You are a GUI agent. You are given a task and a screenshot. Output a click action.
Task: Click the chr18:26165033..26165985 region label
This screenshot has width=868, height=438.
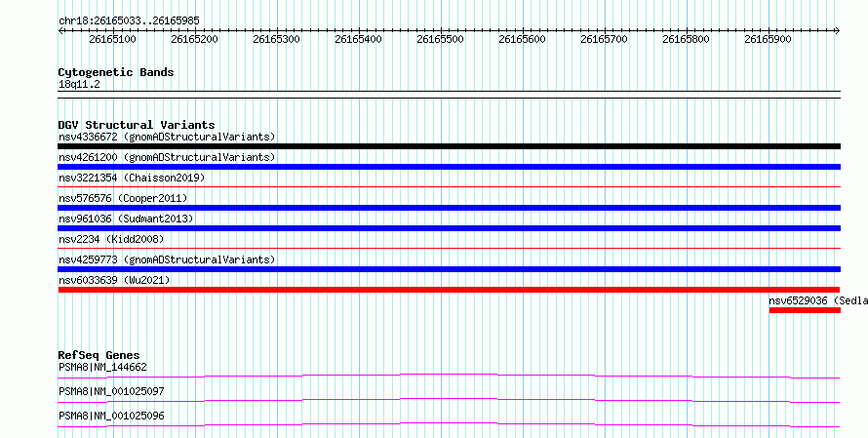click(x=129, y=21)
